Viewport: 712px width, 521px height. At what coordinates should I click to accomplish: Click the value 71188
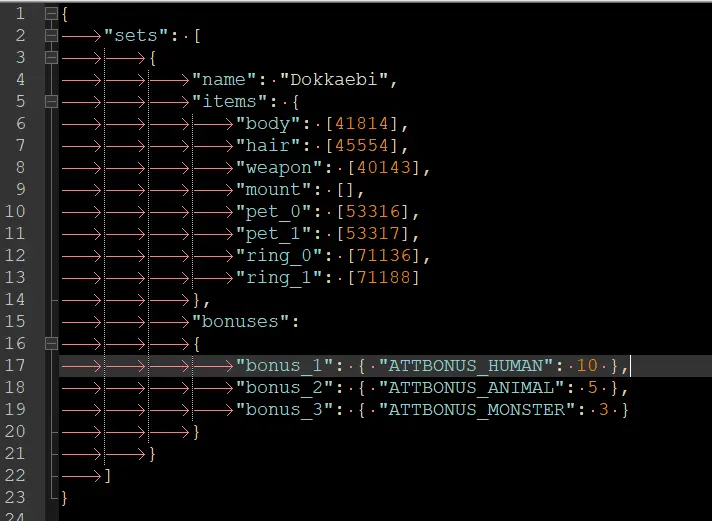tap(384, 278)
